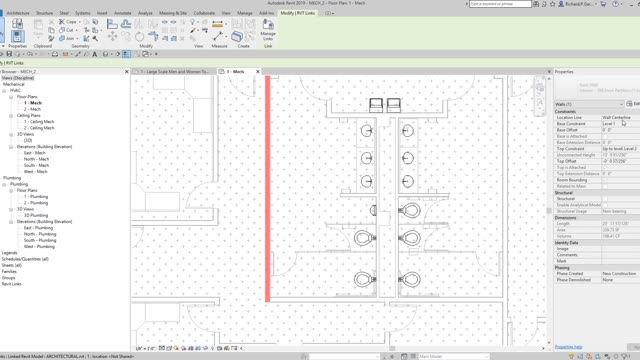Collapse the Ceiling Plans node under HVAC
Image resolution: width=640 pixels, height=360 pixels.
[11, 116]
